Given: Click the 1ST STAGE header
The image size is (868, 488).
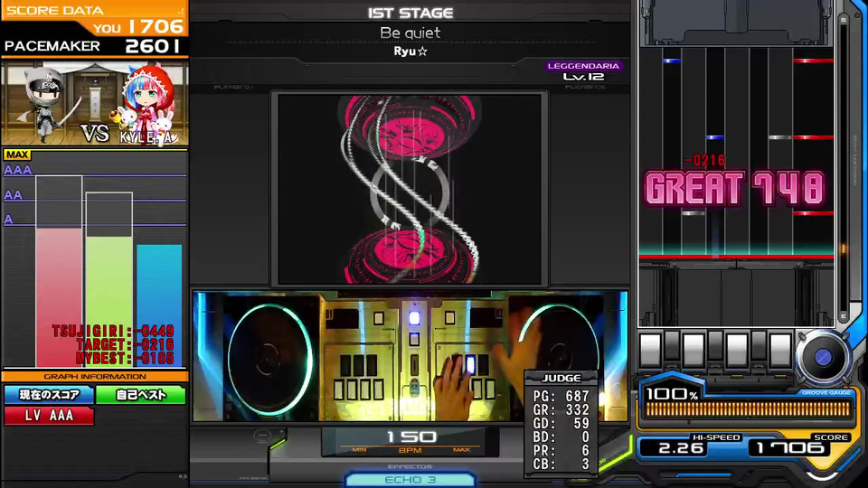Looking at the screenshot, I should (x=410, y=13).
